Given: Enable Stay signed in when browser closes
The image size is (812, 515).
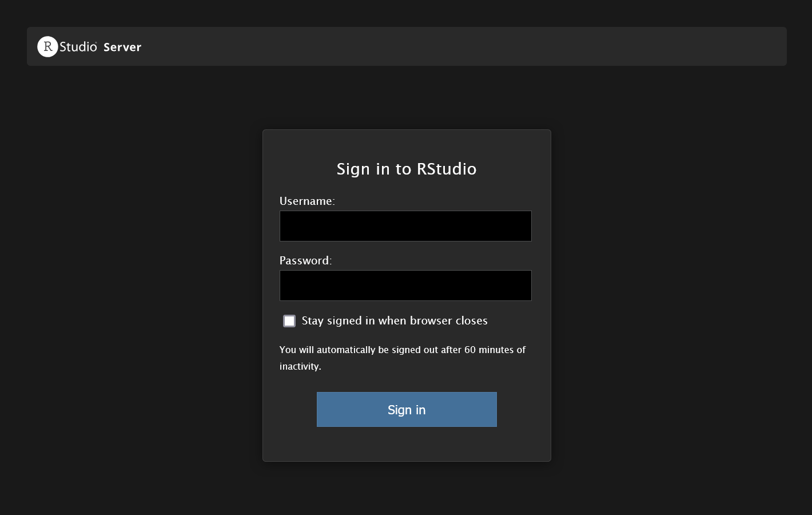Looking at the screenshot, I should point(289,321).
